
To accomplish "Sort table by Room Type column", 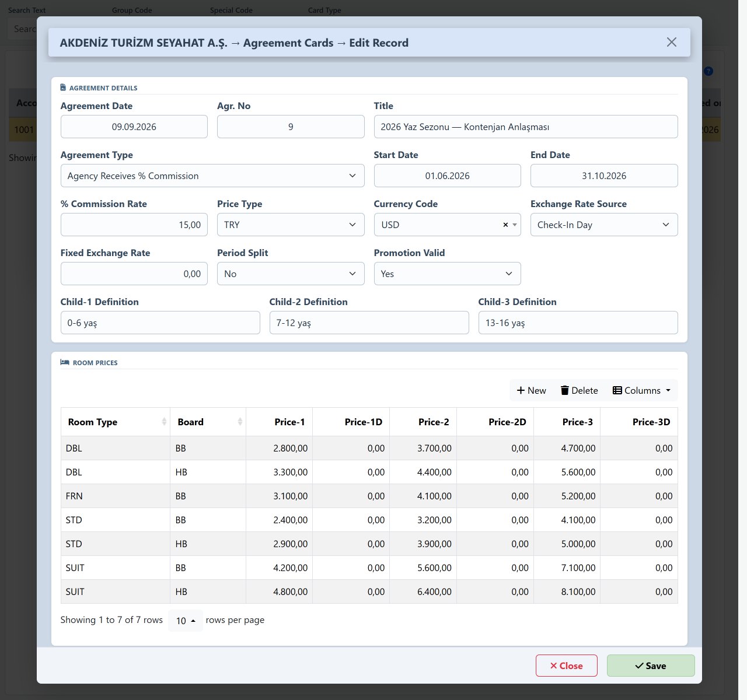I will coord(116,422).
